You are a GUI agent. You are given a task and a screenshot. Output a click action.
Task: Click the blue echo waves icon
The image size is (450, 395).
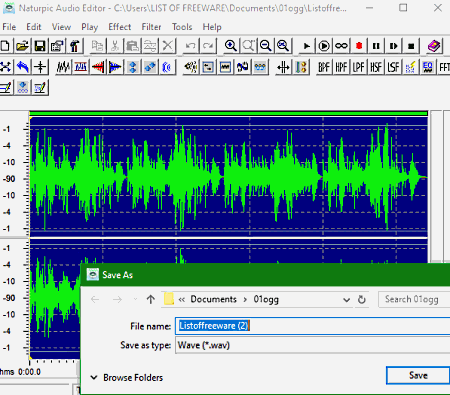coord(168,67)
